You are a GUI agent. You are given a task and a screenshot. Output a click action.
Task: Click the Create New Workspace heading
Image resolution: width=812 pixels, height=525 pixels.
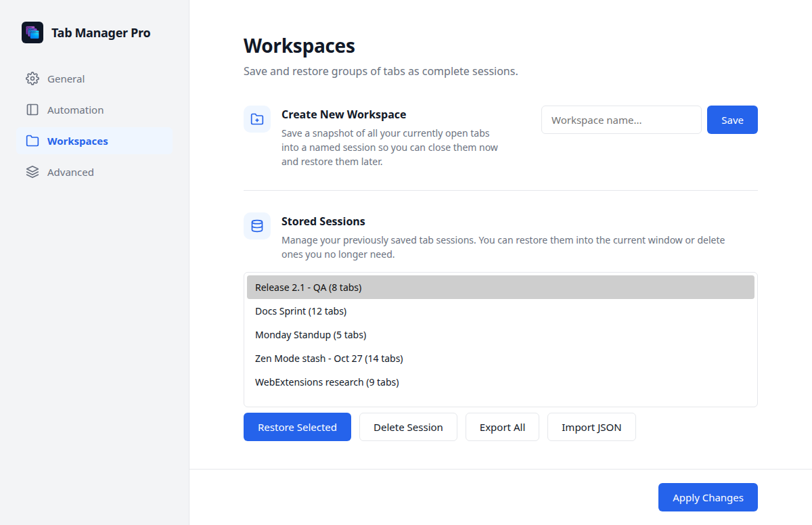344,114
